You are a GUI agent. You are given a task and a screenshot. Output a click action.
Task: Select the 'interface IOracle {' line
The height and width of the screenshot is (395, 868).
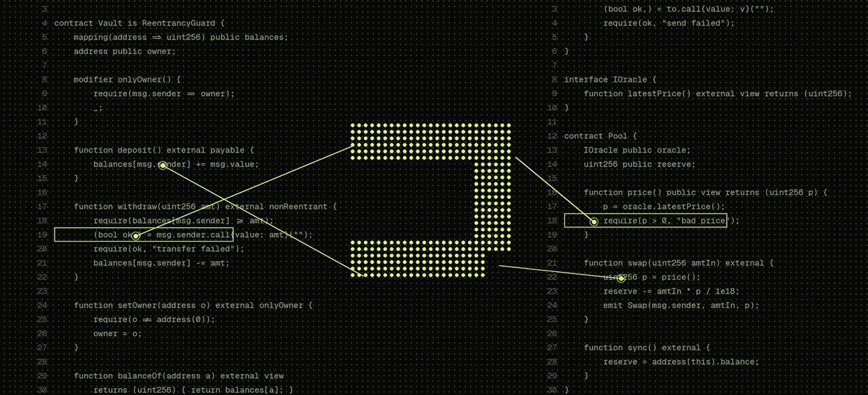(x=610, y=80)
